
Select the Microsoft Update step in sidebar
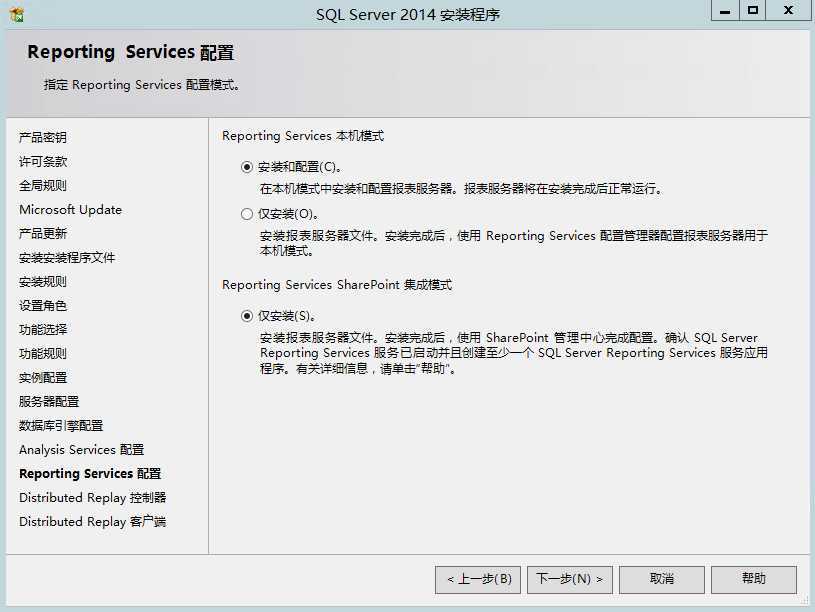(71, 210)
